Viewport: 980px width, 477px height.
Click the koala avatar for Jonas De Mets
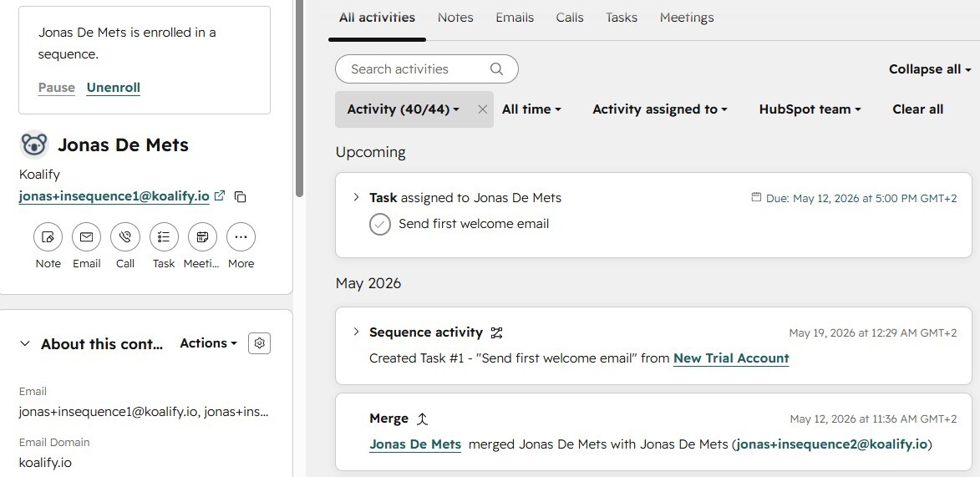[x=34, y=145]
